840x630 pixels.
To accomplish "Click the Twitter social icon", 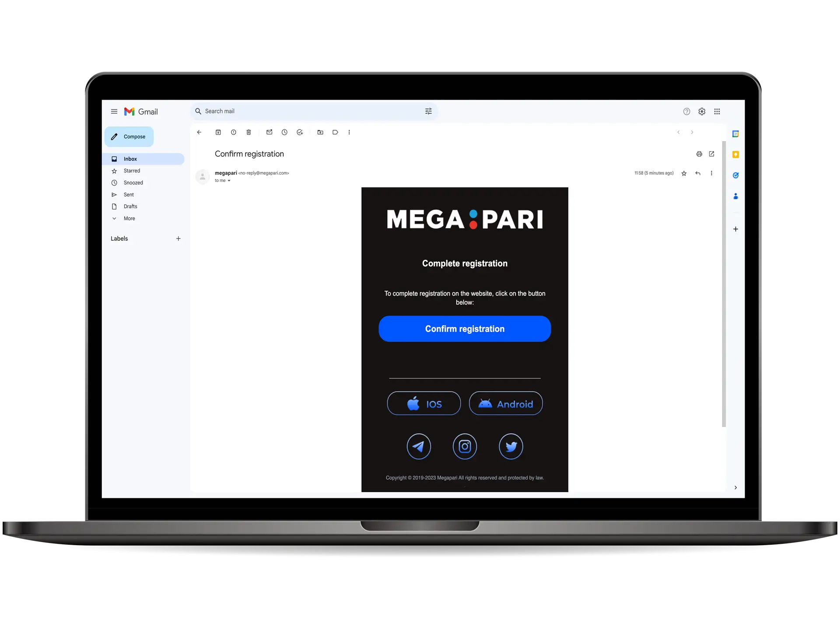I will coord(510,446).
